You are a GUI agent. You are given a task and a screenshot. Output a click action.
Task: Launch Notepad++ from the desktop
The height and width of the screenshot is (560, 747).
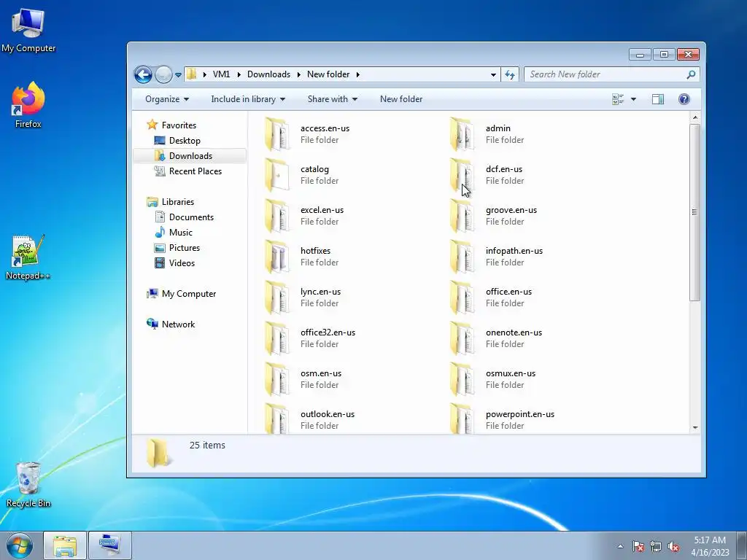[x=28, y=257]
